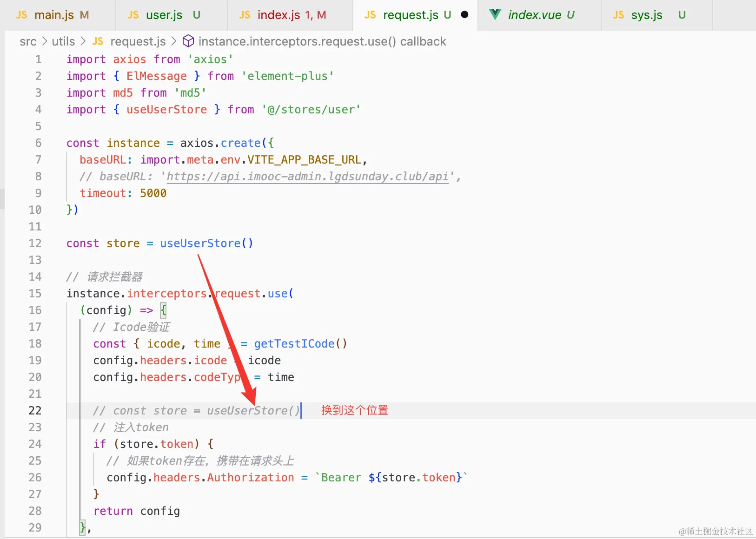The width and height of the screenshot is (756, 539).
Task: Open the index.vue tab
Action: [x=539, y=15]
